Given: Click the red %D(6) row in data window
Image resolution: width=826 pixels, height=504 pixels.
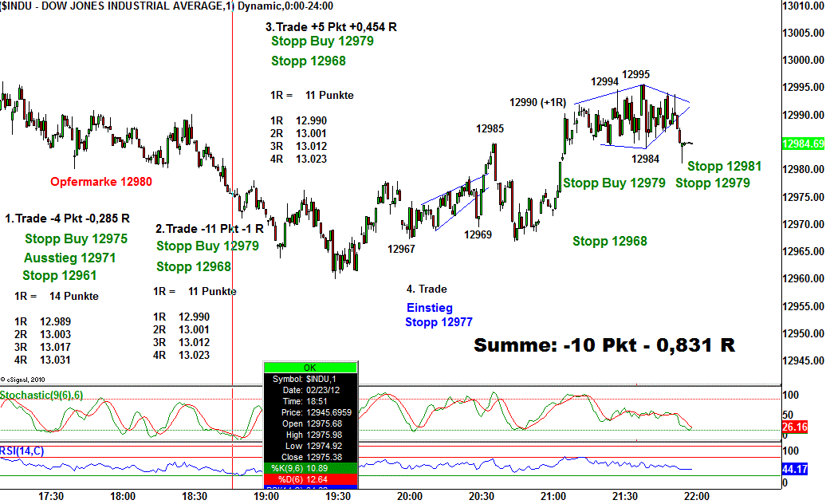Looking at the screenshot, I should (x=310, y=479).
